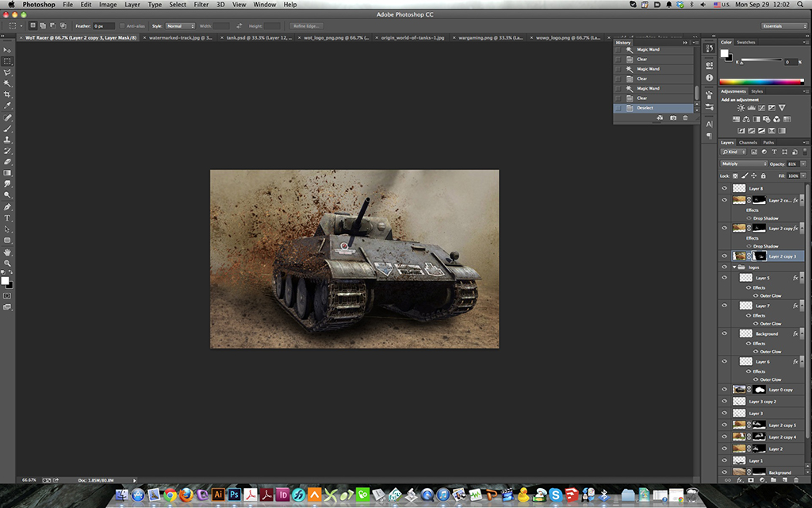Hide the logos group visibility eye
The width and height of the screenshot is (812, 508).
click(x=725, y=267)
